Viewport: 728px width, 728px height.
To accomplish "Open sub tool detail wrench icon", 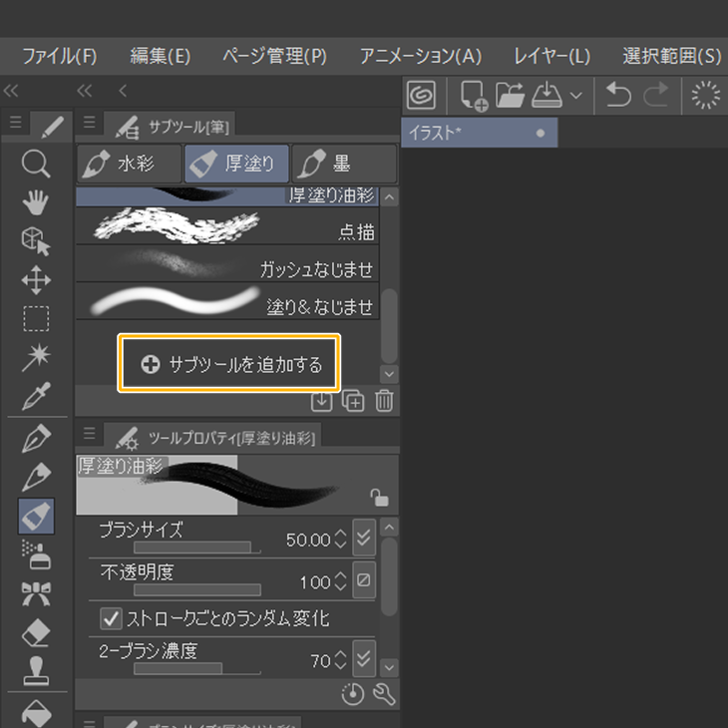I will (x=384, y=695).
